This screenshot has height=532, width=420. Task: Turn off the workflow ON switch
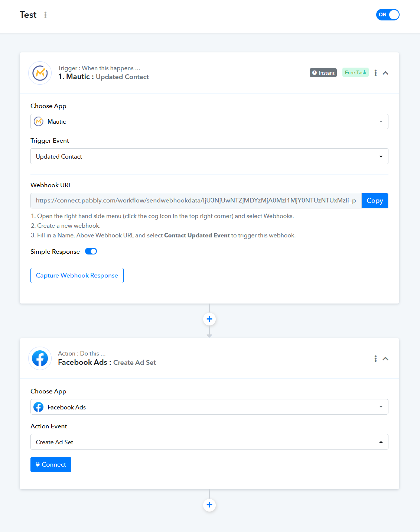click(388, 15)
